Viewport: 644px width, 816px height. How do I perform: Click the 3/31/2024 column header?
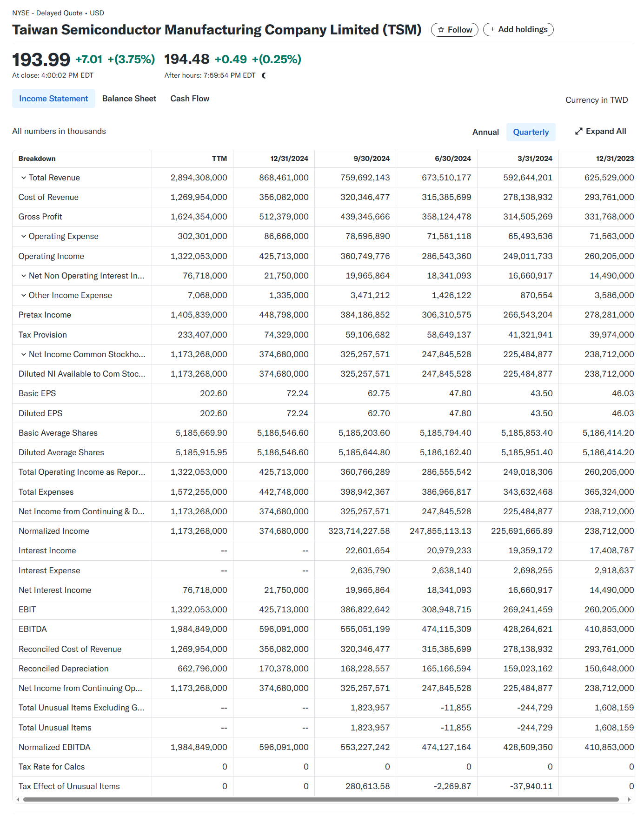(x=535, y=159)
